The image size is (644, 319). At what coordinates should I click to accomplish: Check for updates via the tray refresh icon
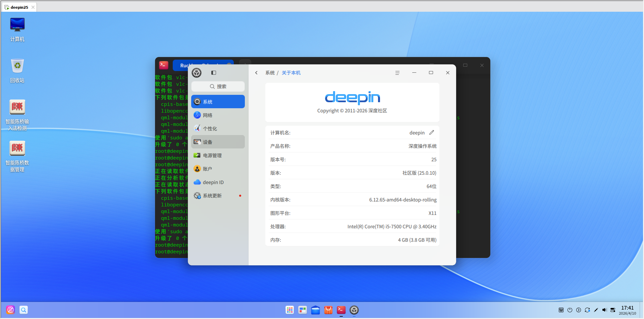[587, 310]
